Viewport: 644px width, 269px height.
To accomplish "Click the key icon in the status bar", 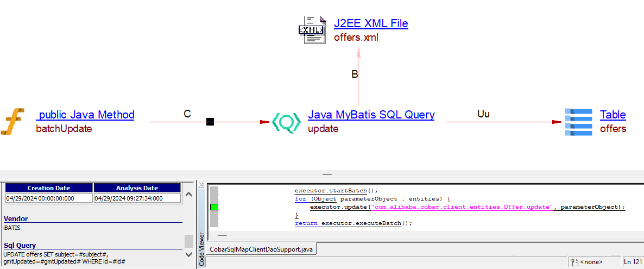I will tap(574, 262).
